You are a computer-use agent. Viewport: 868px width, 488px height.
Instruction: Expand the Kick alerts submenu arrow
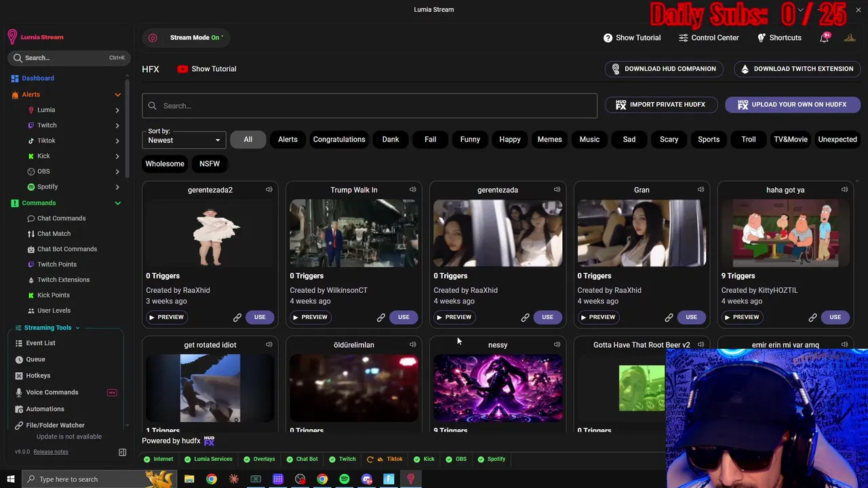[x=117, y=156]
